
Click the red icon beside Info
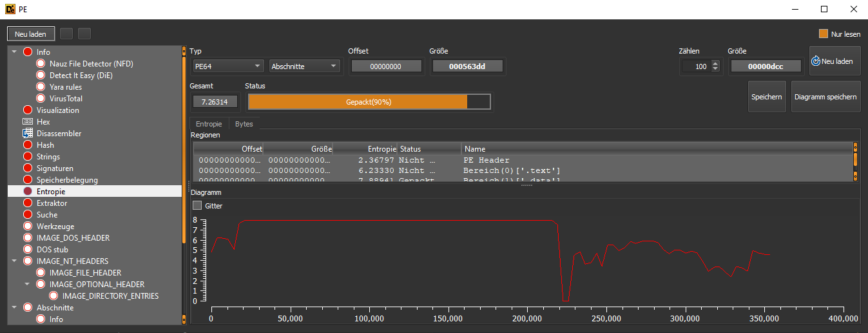(28, 52)
